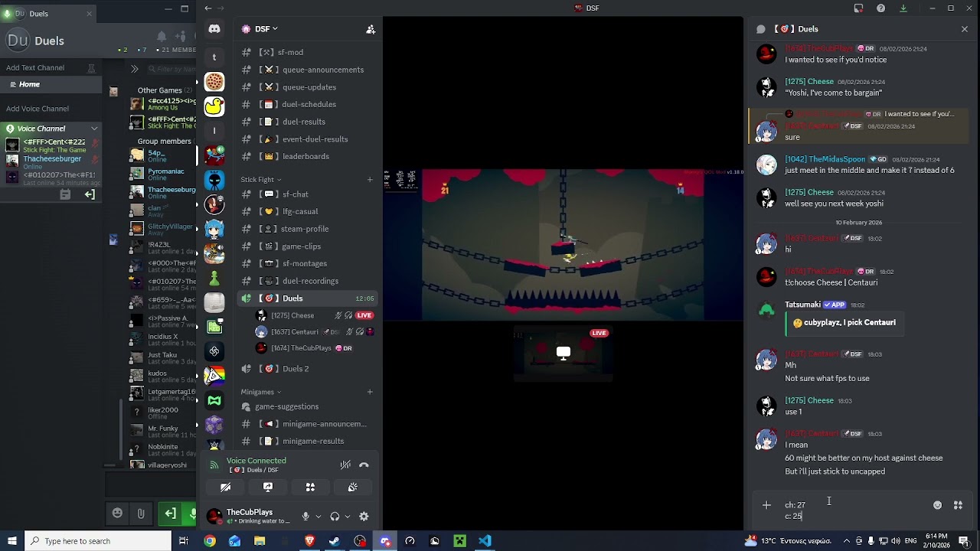The width and height of the screenshot is (980, 551).
Task: Open Google Chrome from the taskbar
Action: pyautogui.click(x=209, y=541)
